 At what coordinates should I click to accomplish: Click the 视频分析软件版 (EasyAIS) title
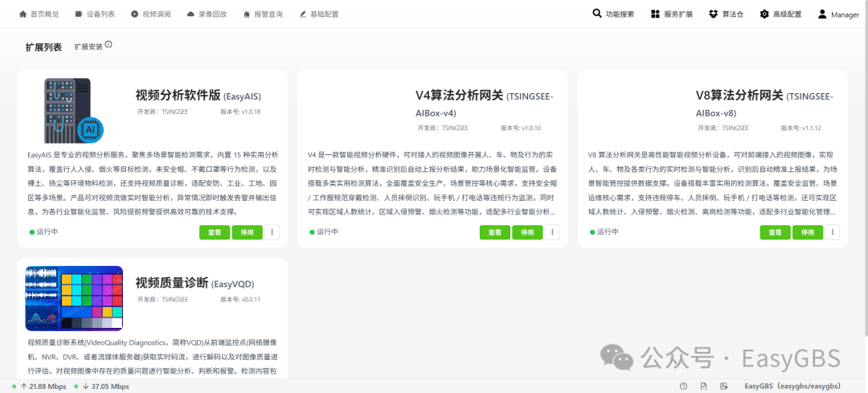point(199,95)
